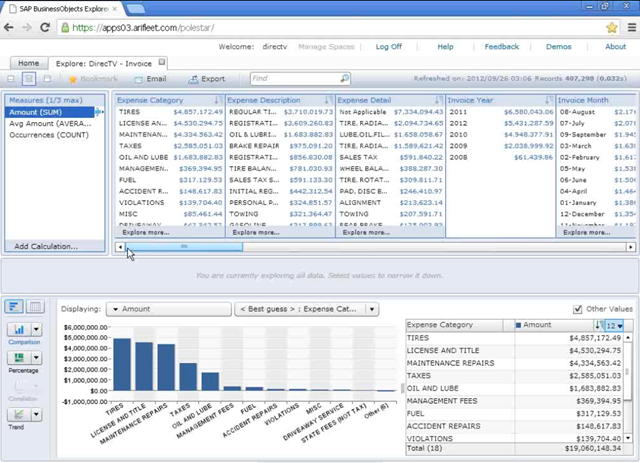Sort the Amount column in the table
640x463 pixels.
(598, 325)
